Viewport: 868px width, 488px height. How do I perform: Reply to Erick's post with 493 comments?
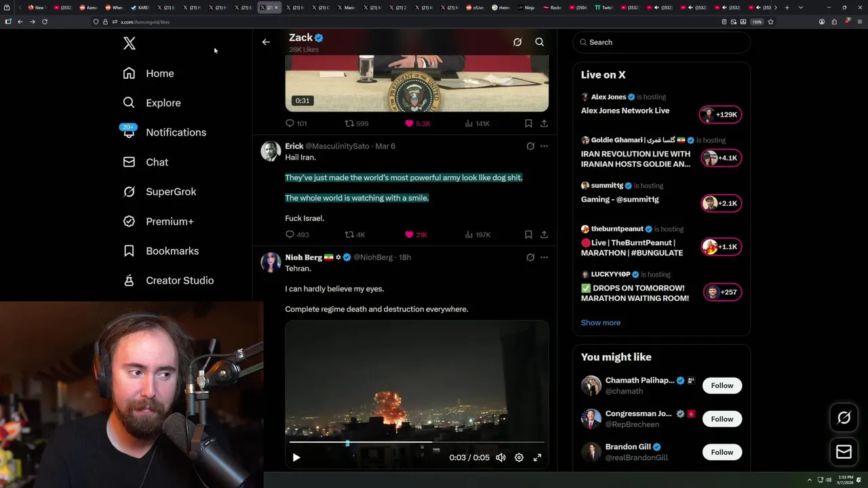tap(296, 235)
